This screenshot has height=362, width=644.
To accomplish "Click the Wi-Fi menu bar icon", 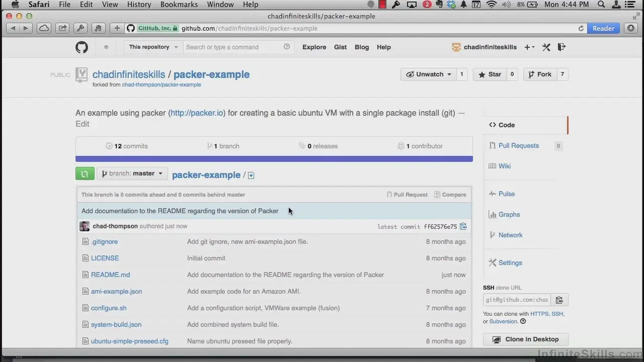I will 491,5.
